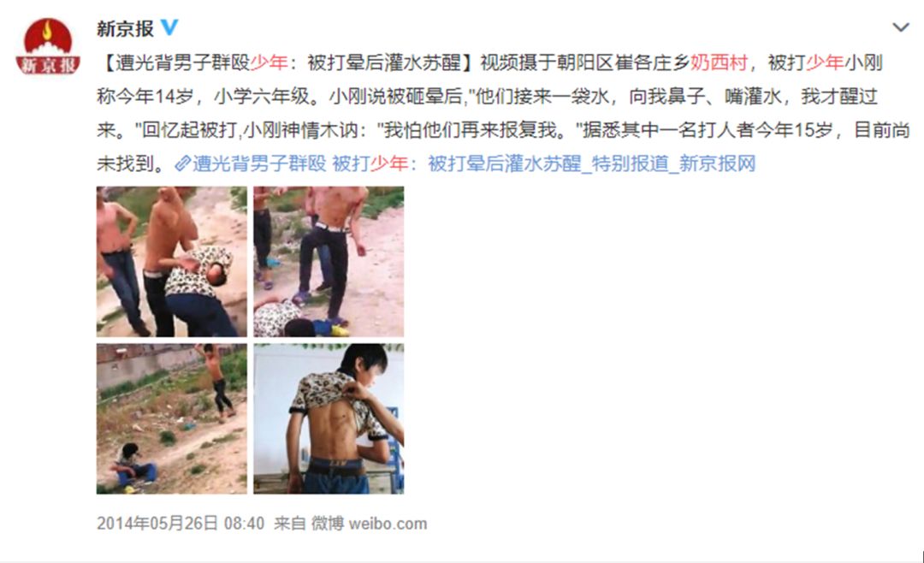Open wide-shot photo of boy sitting in field
The width and height of the screenshot is (924, 563).
point(172,418)
